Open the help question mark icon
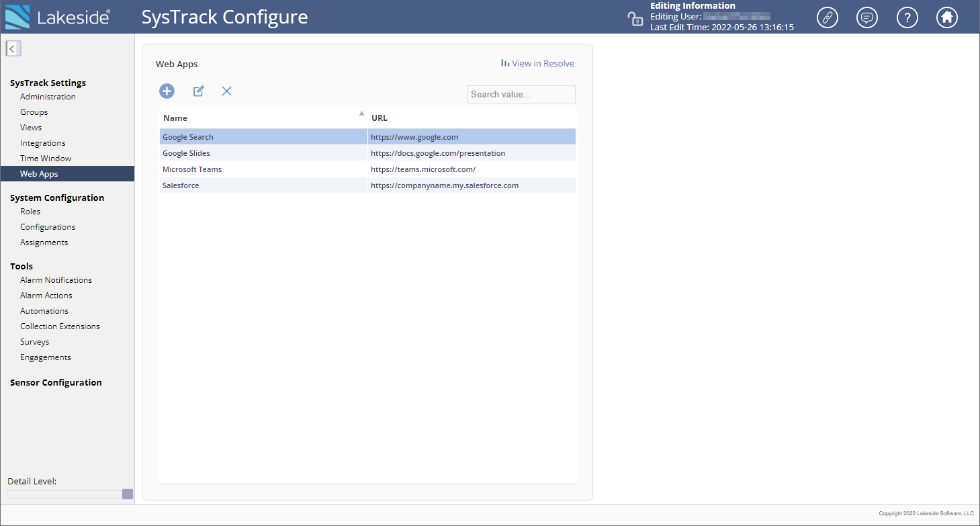Image resolution: width=980 pixels, height=526 pixels. [907, 17]
